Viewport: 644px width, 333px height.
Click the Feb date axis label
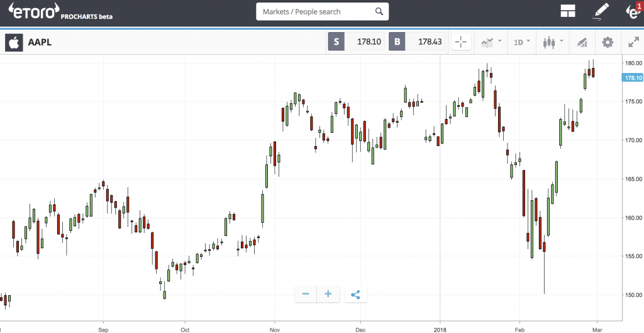(x=519, y=330)
